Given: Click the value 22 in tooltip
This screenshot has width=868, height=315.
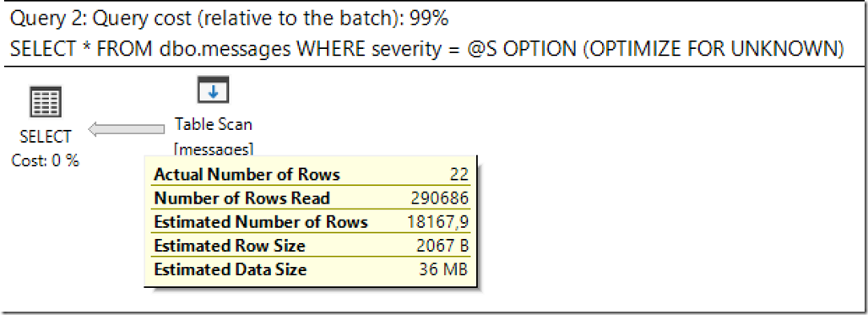Looking at the screenshot, I should pos(459,175).
